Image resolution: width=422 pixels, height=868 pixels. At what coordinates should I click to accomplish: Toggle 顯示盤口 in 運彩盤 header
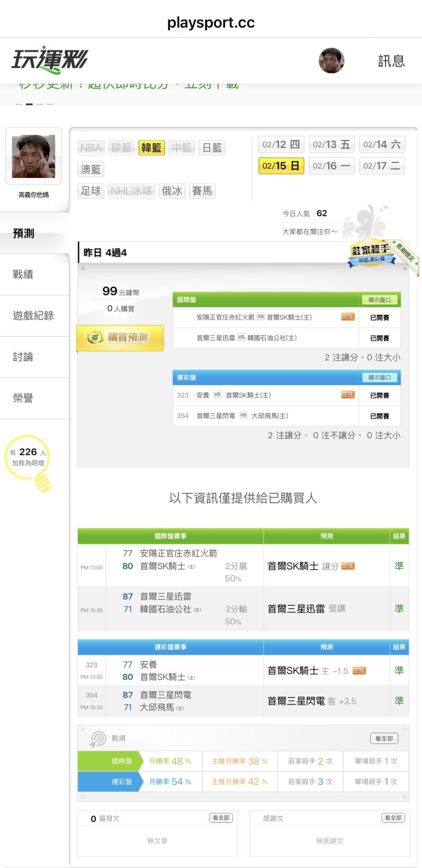tap(379, 377)
